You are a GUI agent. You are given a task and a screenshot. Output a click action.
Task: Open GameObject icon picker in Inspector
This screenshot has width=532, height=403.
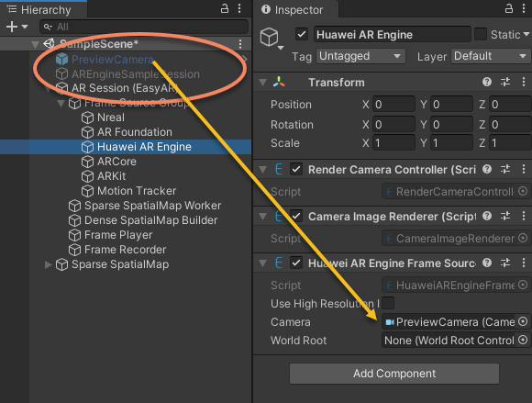[x=272, y=38]
